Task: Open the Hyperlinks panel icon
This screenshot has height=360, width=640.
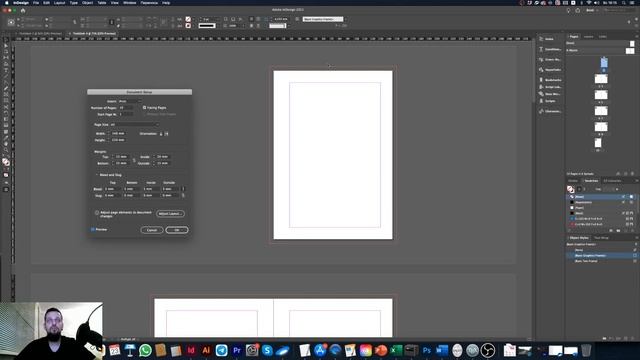Action: coord(541,70)
